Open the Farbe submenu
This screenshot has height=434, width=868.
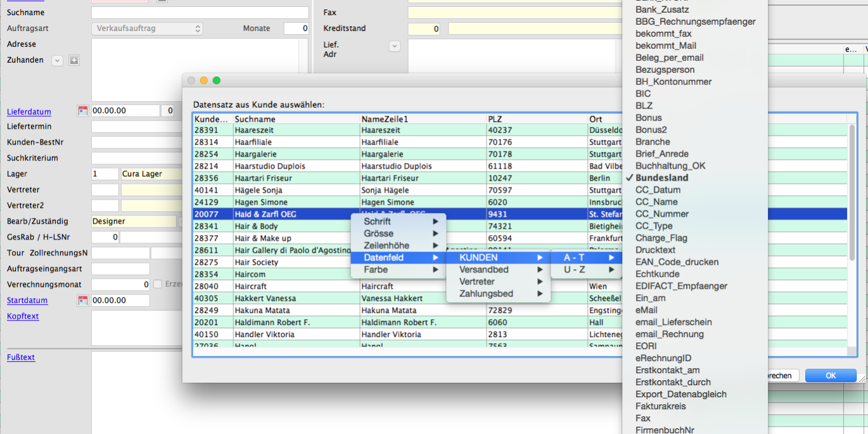[399, 269]
